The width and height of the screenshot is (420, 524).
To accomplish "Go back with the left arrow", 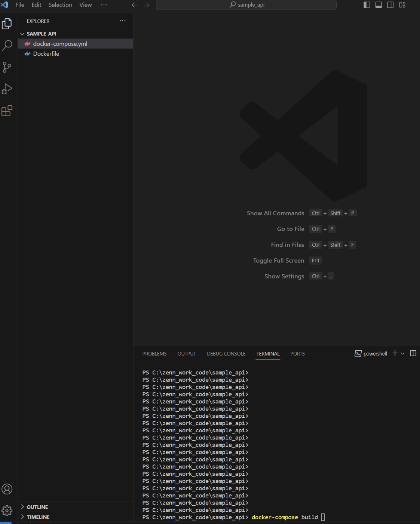I will click(x=135, y=5).
